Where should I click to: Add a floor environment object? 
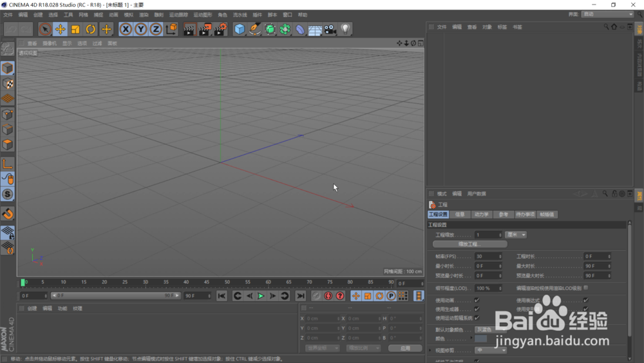tap(315, 29)
